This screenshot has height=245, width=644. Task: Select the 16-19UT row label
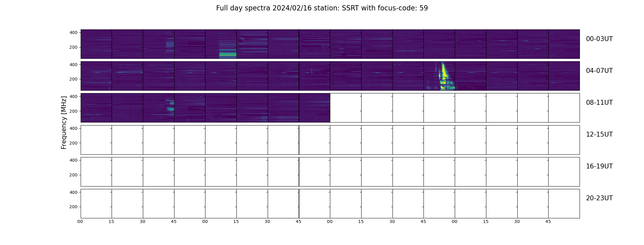click(599, 166)
